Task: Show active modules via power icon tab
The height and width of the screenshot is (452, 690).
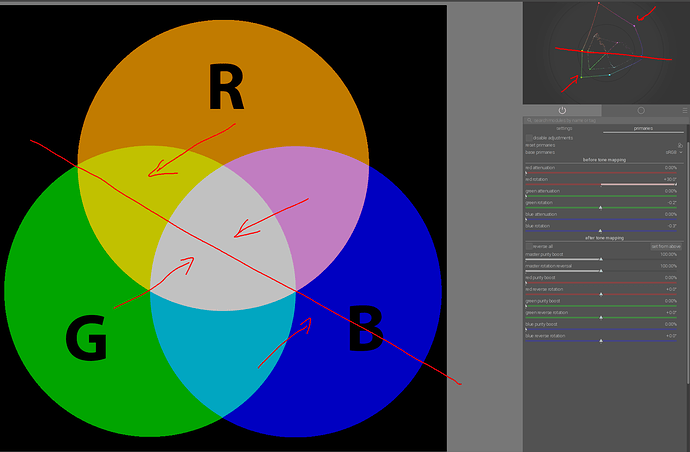Action: (562, 110)
